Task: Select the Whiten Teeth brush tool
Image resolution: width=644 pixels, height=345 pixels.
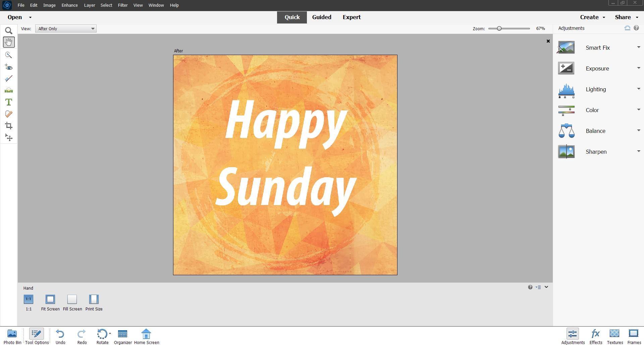Action: pyautogui.click(x=9, y=79)
